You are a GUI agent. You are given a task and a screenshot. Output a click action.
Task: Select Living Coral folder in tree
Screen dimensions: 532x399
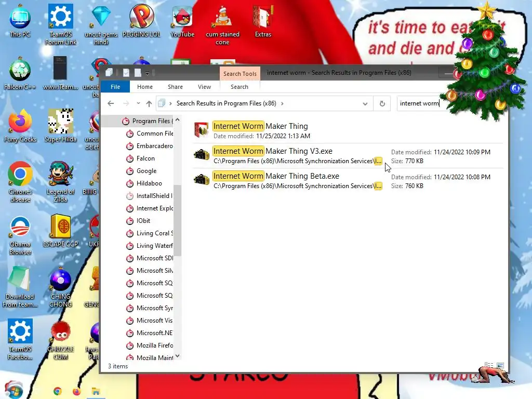click(x=150, y=233)
